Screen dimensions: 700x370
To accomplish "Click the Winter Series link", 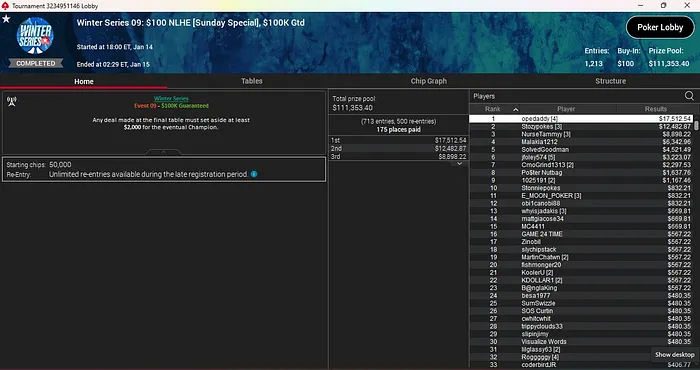I will point(171,98).
